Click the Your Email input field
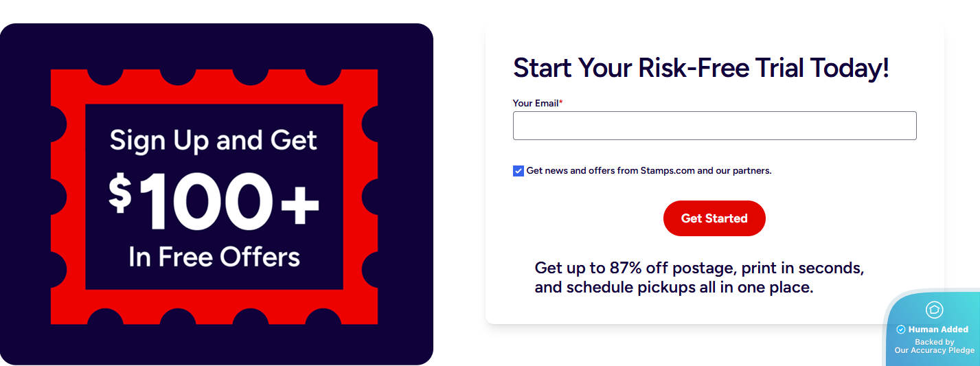Screen dimensions: 980x366 (x=714, y=126)
